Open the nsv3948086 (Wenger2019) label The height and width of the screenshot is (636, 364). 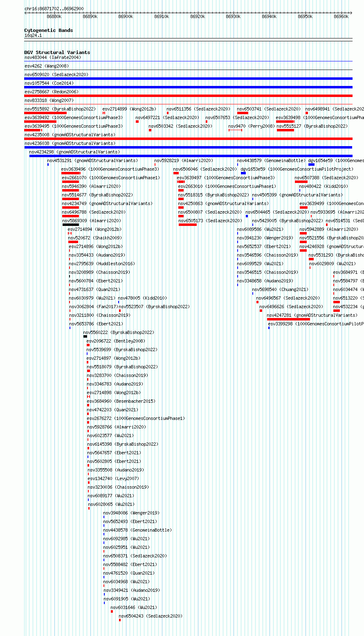[x=131, y=513]
